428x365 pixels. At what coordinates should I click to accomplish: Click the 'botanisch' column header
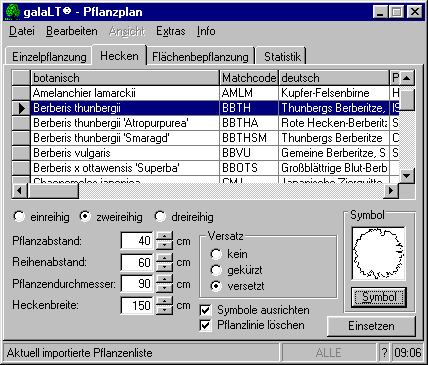125,78
